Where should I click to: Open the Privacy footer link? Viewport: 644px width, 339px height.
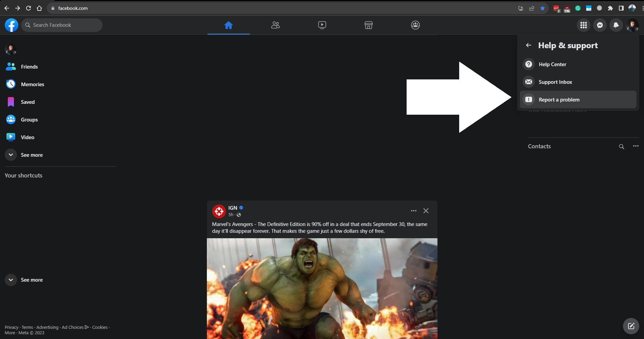pos(12,327)
